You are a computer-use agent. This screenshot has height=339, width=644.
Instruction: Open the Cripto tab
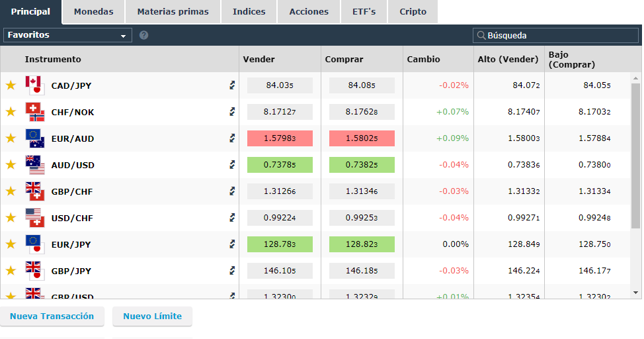413,12
